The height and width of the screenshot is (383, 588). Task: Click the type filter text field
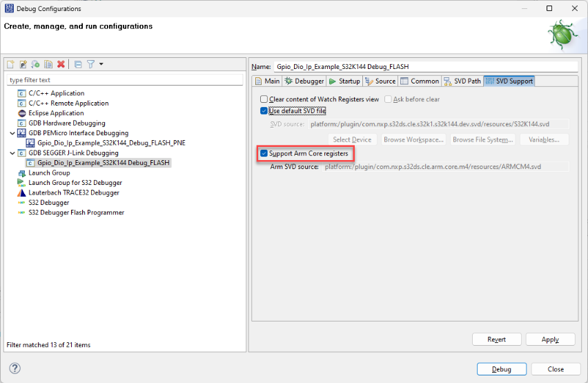[x=125, y=80]
